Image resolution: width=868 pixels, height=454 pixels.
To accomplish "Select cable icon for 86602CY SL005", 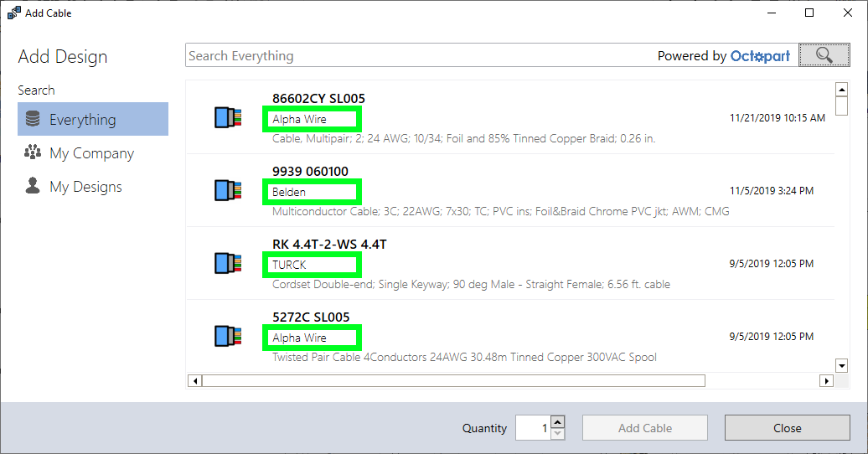I will [228, 117].
